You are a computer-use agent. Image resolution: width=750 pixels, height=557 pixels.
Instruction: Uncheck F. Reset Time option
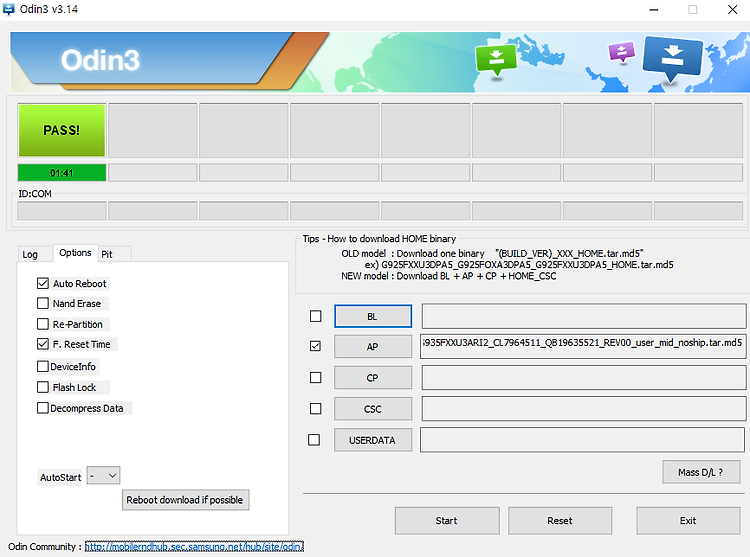(43, 344)
